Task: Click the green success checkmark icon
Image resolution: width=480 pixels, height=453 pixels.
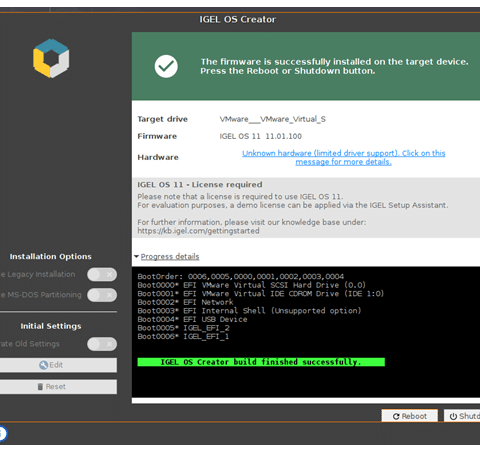Action: (x=166, y=66)
